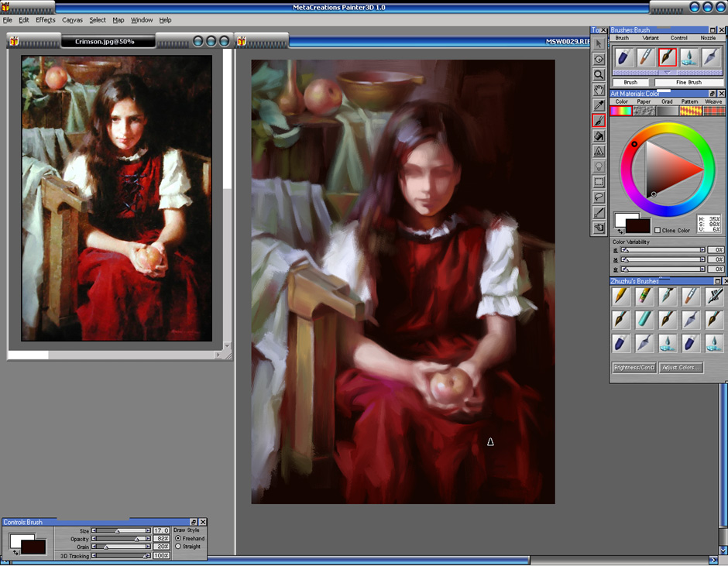Choose the red-outlined brush in Brushes panel
Viewport: 728px width, 566px height.
[x=667, y=57]
